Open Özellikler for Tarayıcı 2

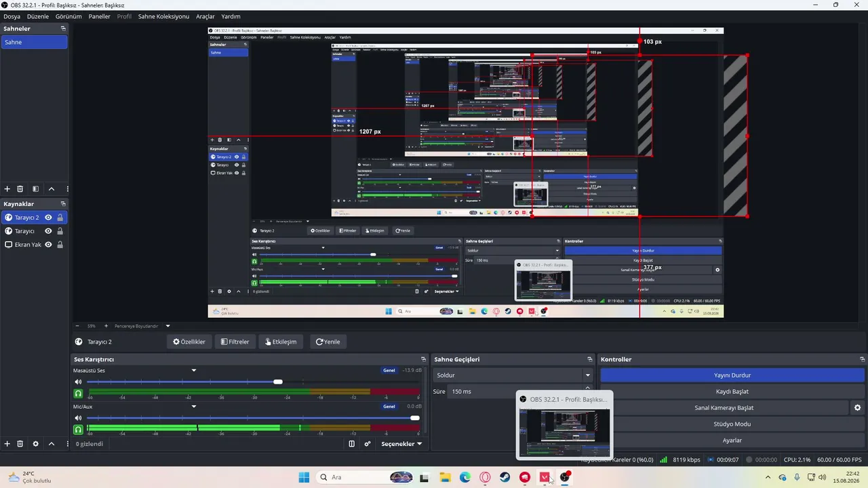point(189,342)
